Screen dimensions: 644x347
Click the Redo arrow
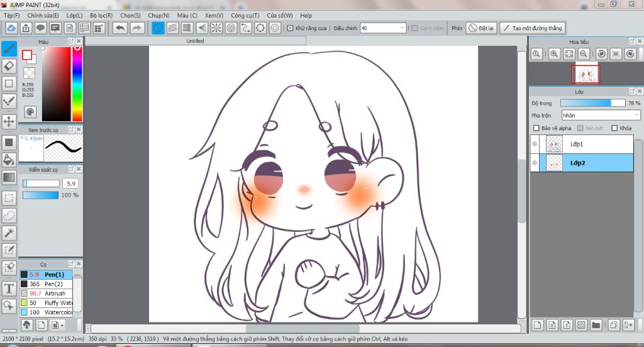pyautogui.click(x=136, y=28)
